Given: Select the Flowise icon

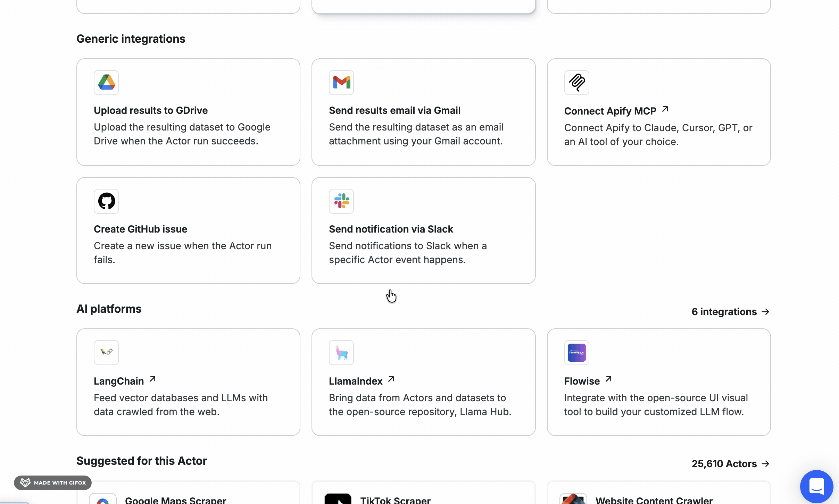Looking at the screenshot, I should click(x=576, y=352).
